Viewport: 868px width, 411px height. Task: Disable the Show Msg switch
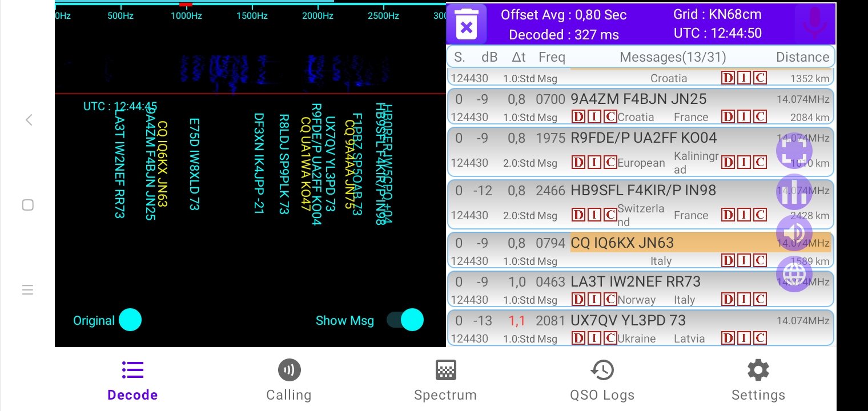[405, 320]
